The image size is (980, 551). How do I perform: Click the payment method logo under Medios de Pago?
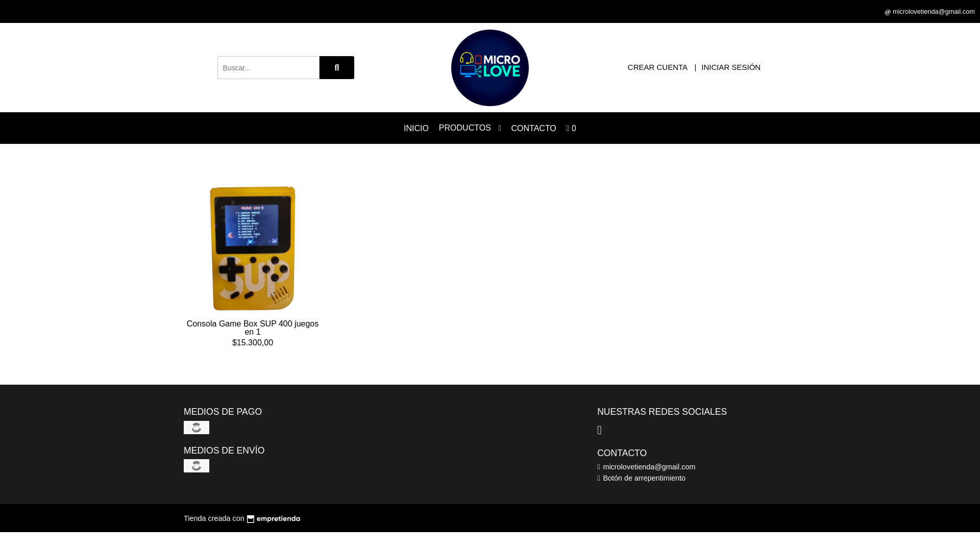tap(197, 428)
